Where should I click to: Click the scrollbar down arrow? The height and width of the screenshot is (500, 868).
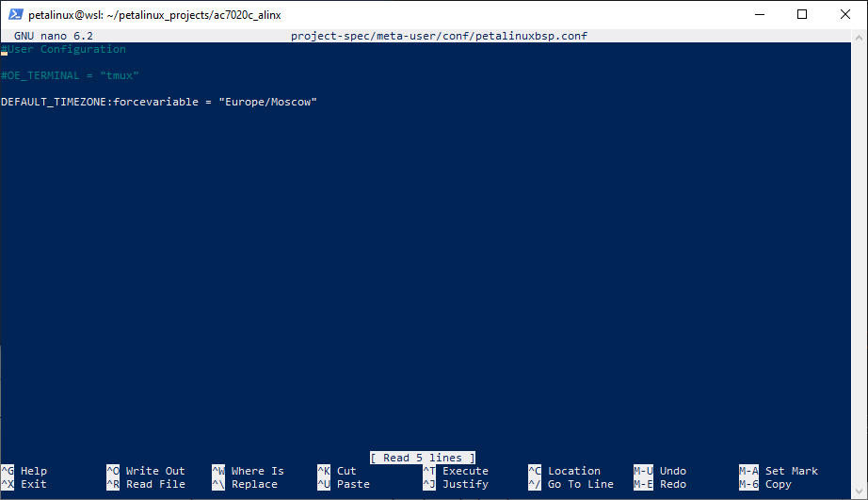(860, 492)
